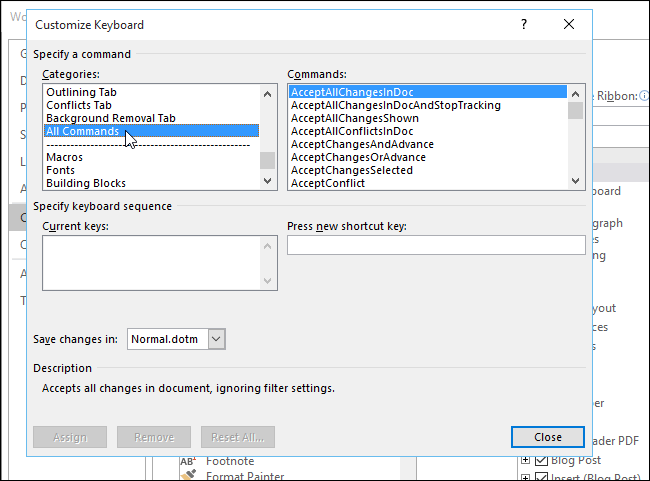Image resolution: width=650 pixels, height=481 pixels.
Task: Click the Footnote command icon
Action: 188,461
